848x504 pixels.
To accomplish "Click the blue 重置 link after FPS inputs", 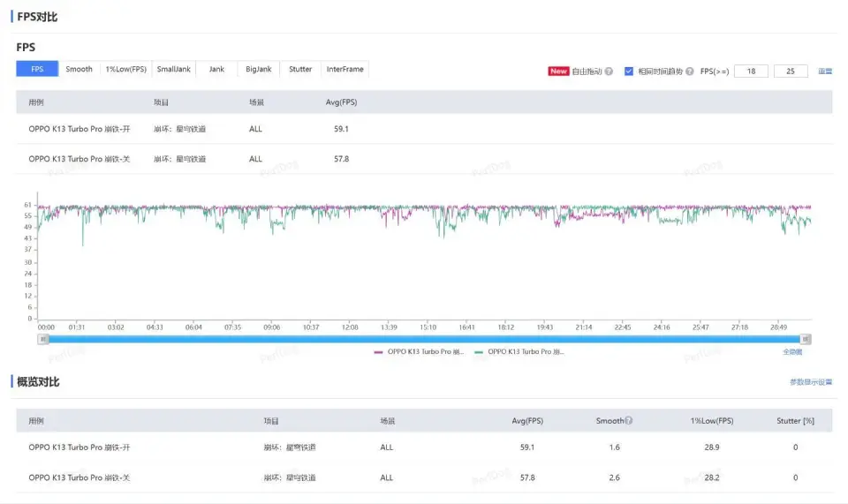I will pyautogui.click(x=825, y=71).
